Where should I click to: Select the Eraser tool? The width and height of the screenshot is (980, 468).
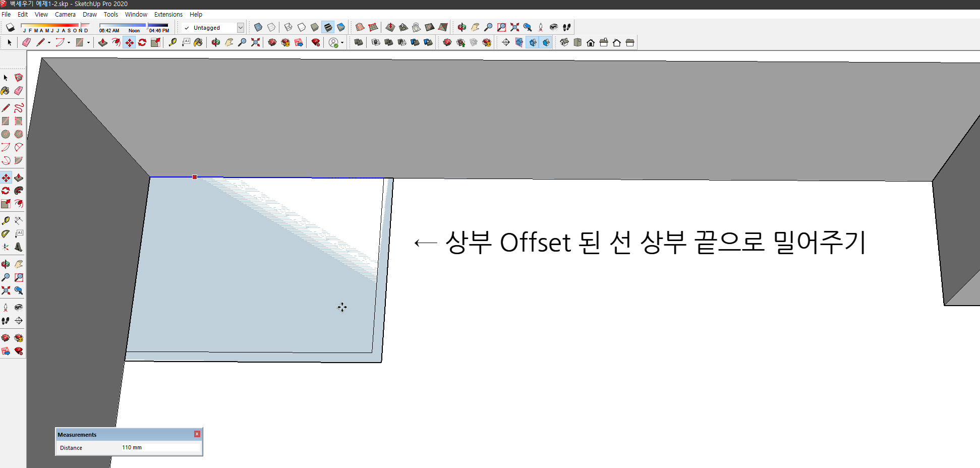pos(19,90)
